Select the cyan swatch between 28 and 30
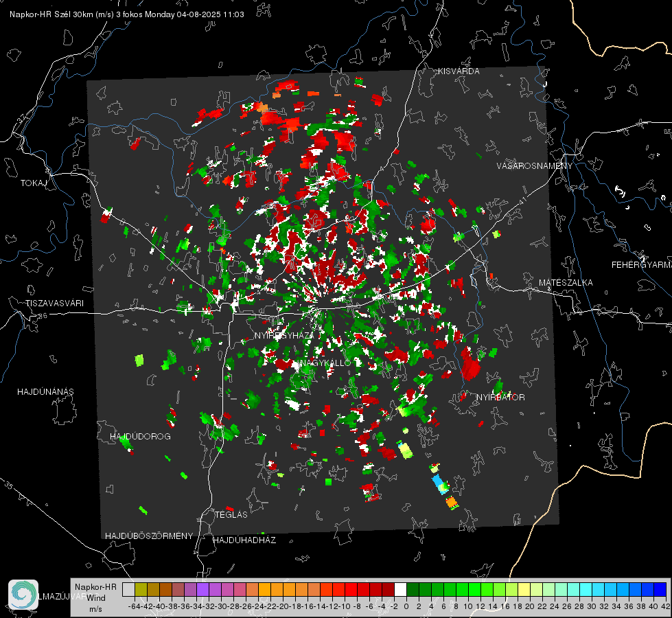 586,590
